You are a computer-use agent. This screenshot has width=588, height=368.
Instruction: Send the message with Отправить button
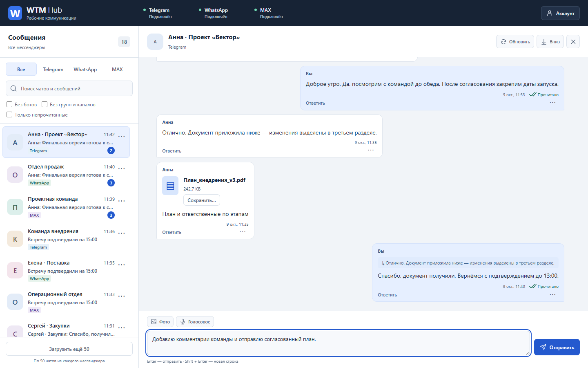click(x=557, y=347)
